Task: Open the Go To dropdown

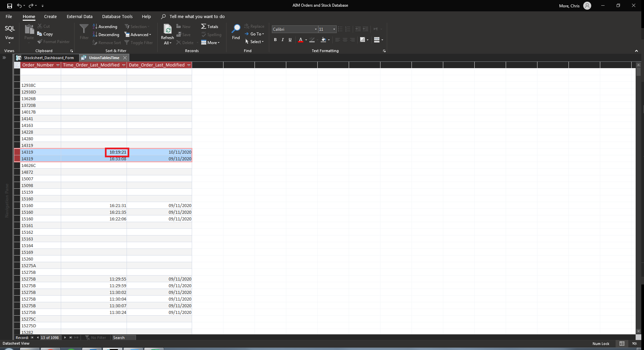Action: point(254,34)
